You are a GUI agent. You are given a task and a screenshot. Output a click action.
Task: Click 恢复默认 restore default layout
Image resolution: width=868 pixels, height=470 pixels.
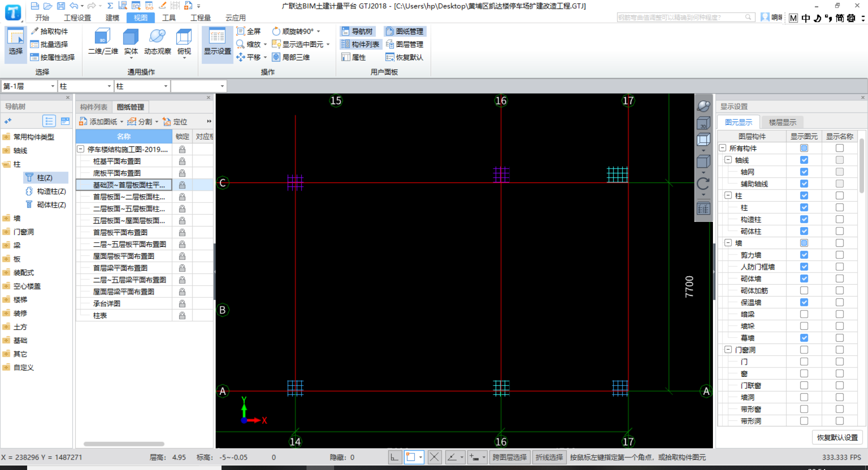pos(405,57)
